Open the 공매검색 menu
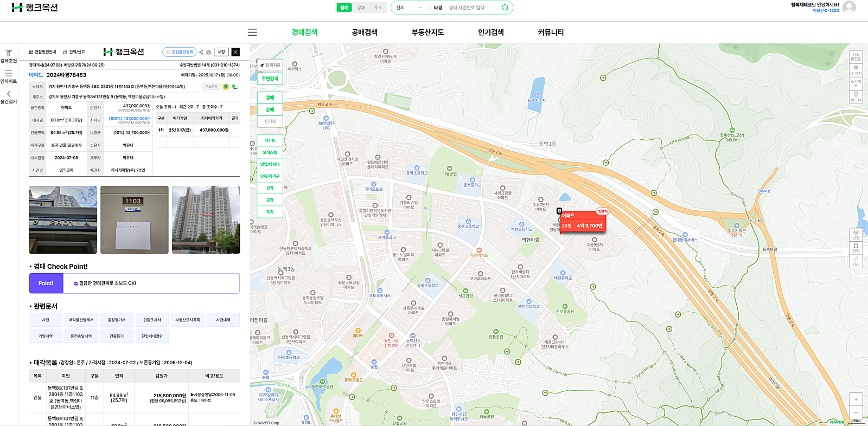This screenshot has width=868, height=426. pyautogui.click(x=365, y=33)
